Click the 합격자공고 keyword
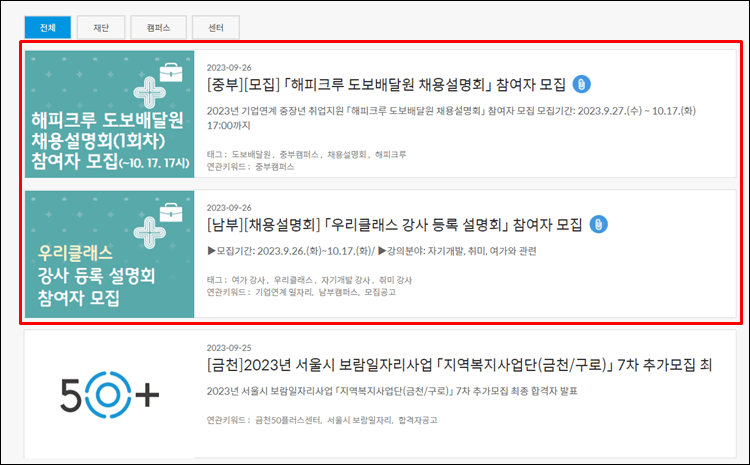 [418, 421]
